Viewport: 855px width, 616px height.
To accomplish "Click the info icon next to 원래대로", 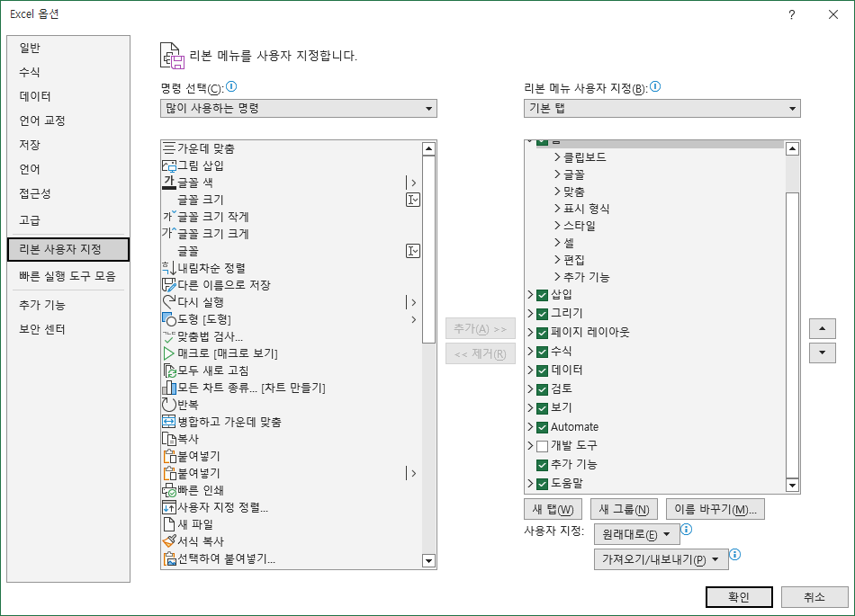I will 687,529.
